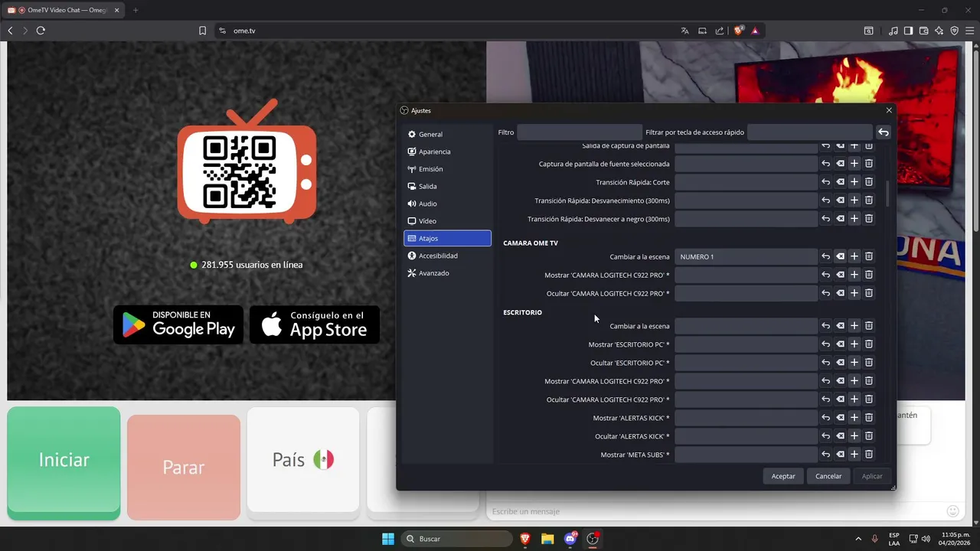Viewport: 980px width, 551px height.
Task: Click hotkey field for Transición Rápida: Corte
Action: point(746,182)
